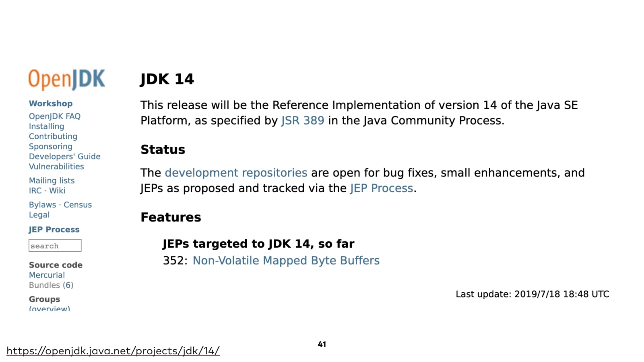Open the JEP Process sidebar link
The image size is (644, 362).
54,230
